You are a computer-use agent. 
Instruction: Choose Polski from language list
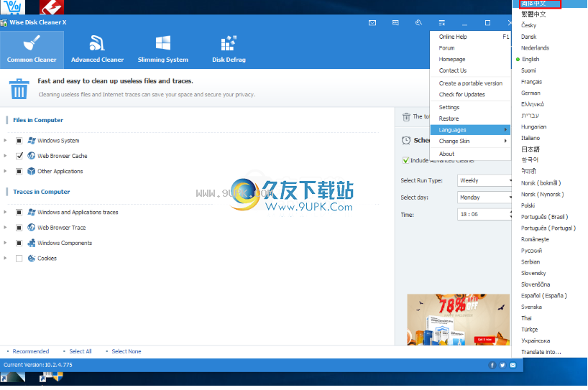528,205
